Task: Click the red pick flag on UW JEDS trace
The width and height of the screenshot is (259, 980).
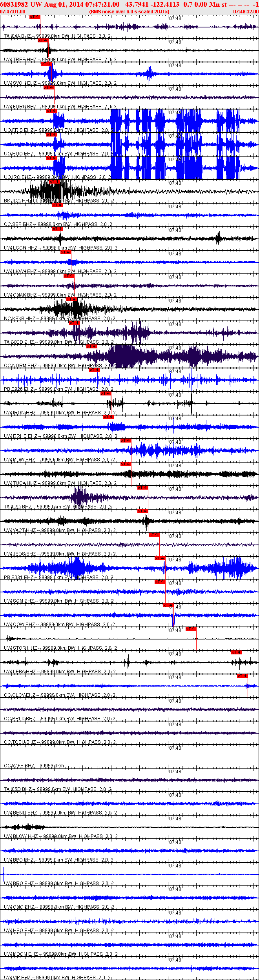Action: (154, 535)
